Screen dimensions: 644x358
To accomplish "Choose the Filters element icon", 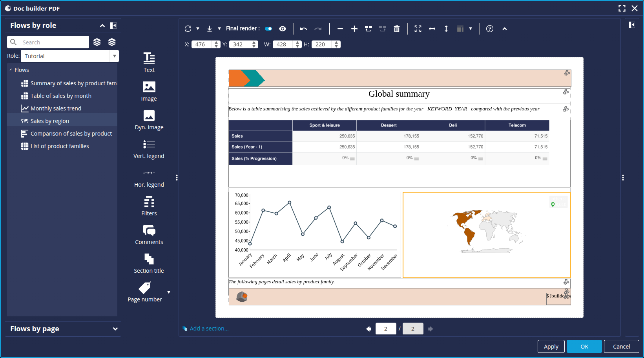I will click(x=149, y=206).
